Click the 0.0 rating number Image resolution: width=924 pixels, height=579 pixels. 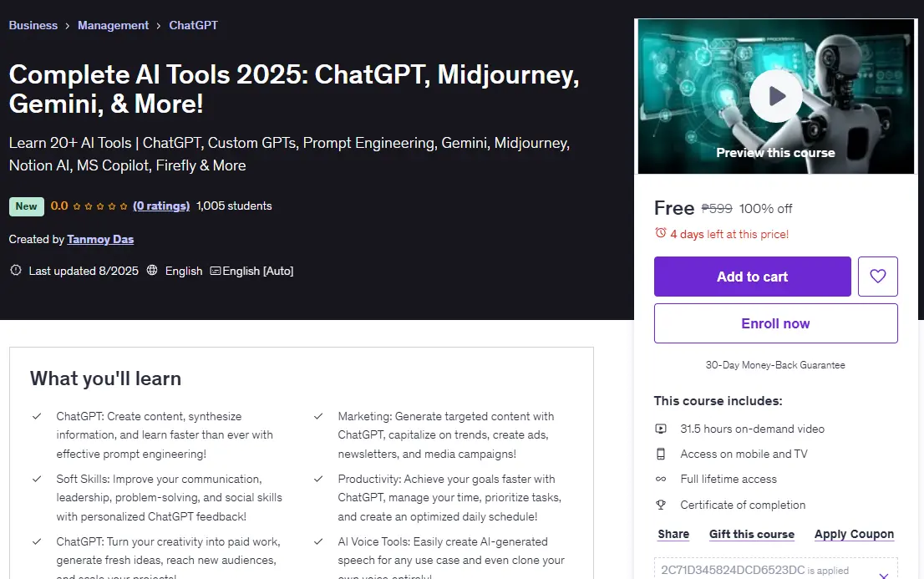pos(59,206)
